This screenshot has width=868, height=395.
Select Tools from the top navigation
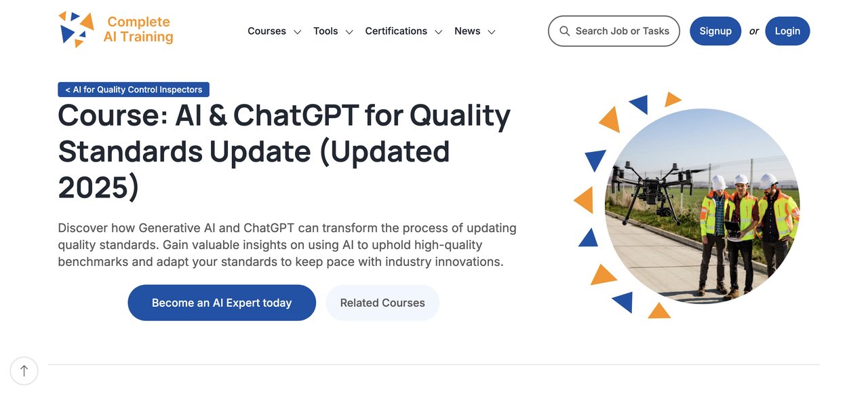pyautogui.click(x=326, y=31)
